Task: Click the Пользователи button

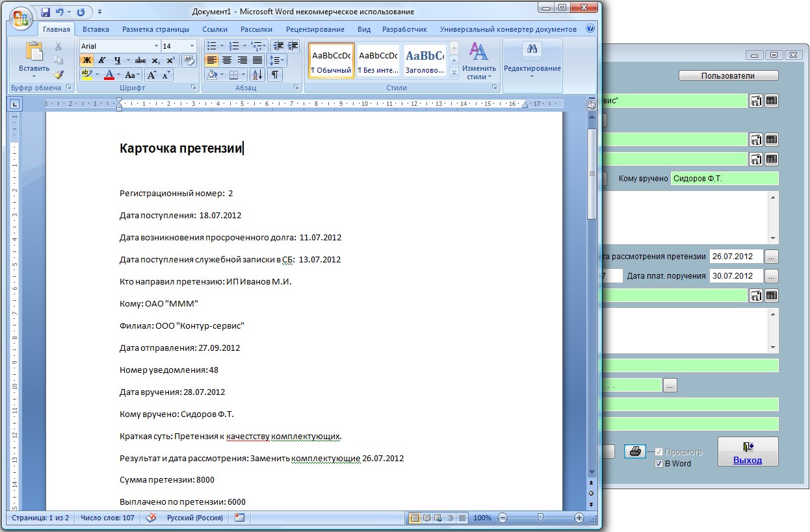Action: pyautogui.click(x=728, y=76)
